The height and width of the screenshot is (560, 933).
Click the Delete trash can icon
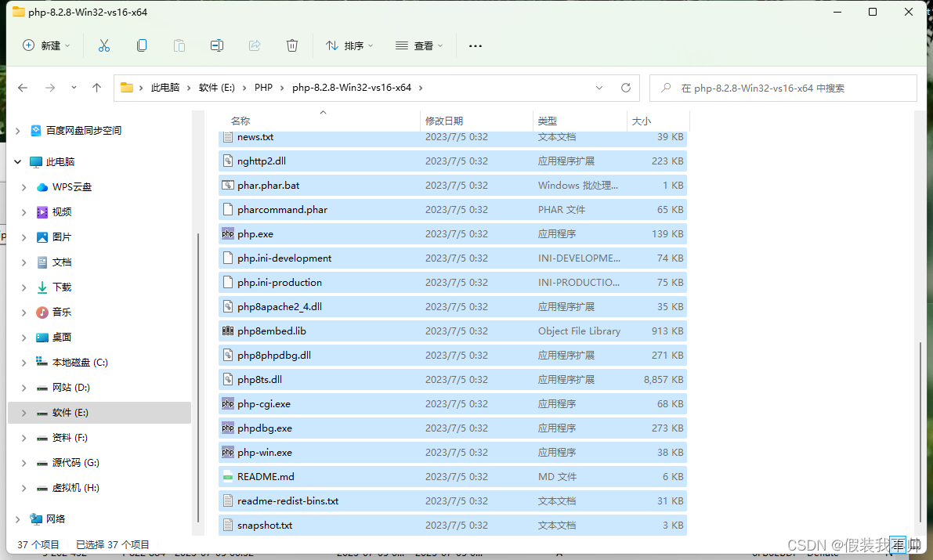pos(292,46)
